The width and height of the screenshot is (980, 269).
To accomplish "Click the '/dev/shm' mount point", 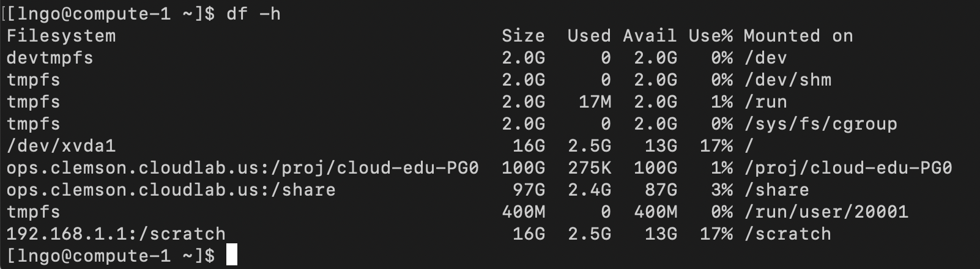I will pos(788,80).
